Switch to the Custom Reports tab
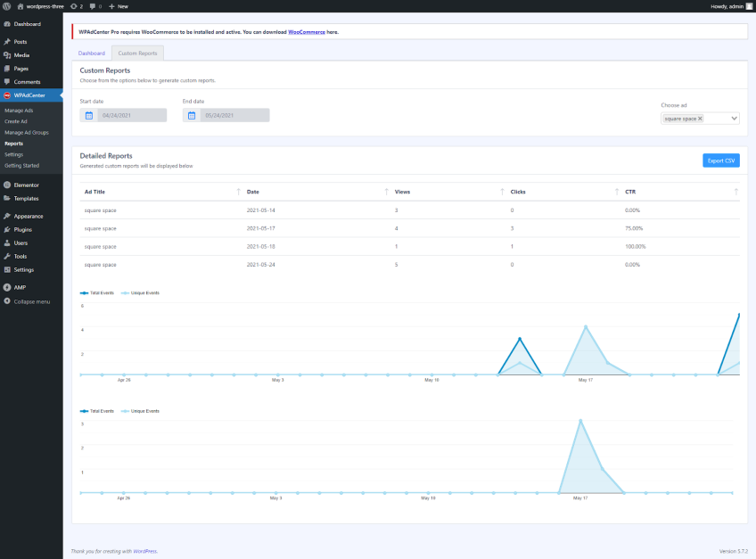 (x=138, y=53)
